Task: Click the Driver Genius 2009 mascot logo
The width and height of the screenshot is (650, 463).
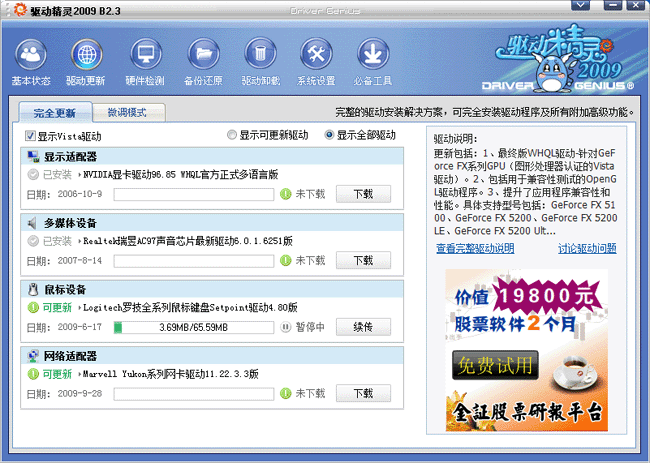Action: tap(558, 58)
